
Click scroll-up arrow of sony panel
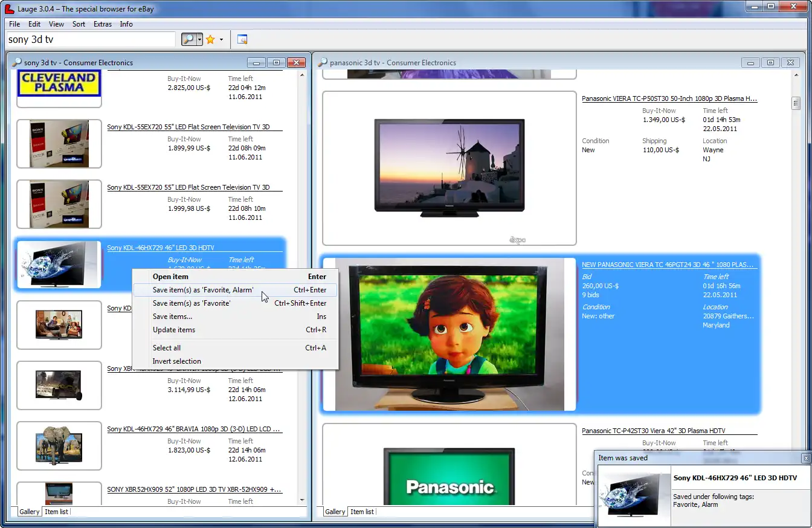point(302,76)
